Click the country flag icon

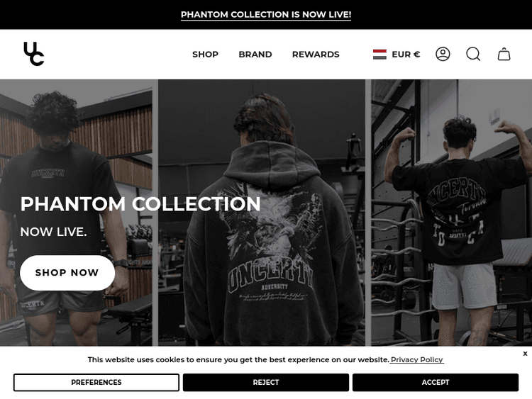379,55
